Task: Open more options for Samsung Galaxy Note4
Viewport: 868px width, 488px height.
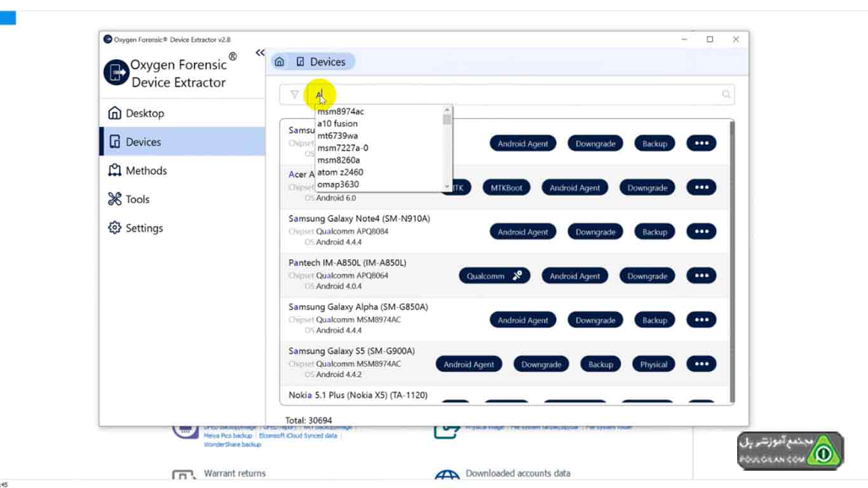Action: (x=702, y=231)
